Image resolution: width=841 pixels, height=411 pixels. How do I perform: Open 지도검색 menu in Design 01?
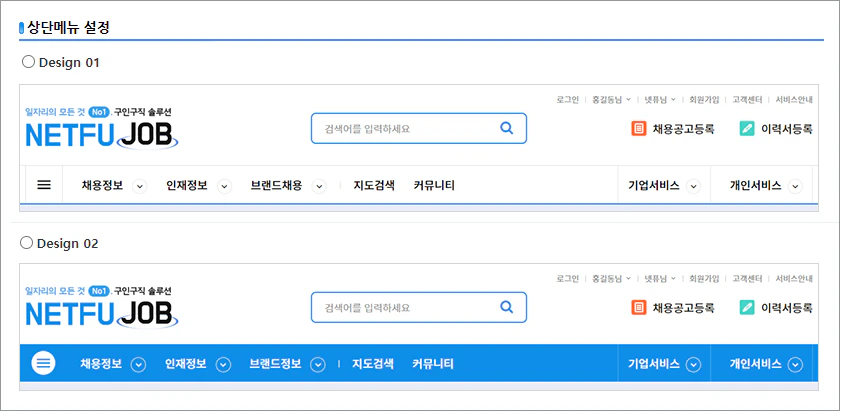coord(374,186)
